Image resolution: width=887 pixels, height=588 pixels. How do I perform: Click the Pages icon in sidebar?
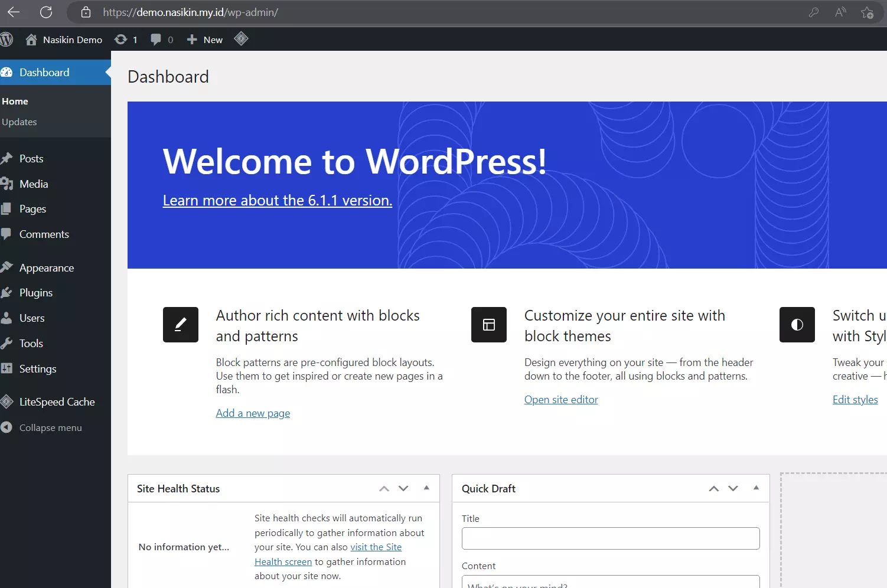[6, 208]
